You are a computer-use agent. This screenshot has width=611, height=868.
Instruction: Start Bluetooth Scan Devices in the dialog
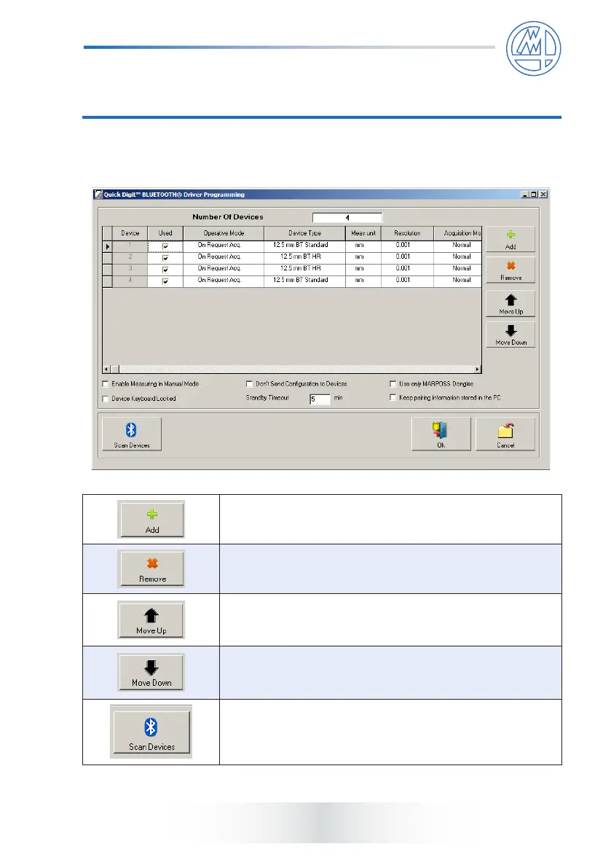coord(132,434)
